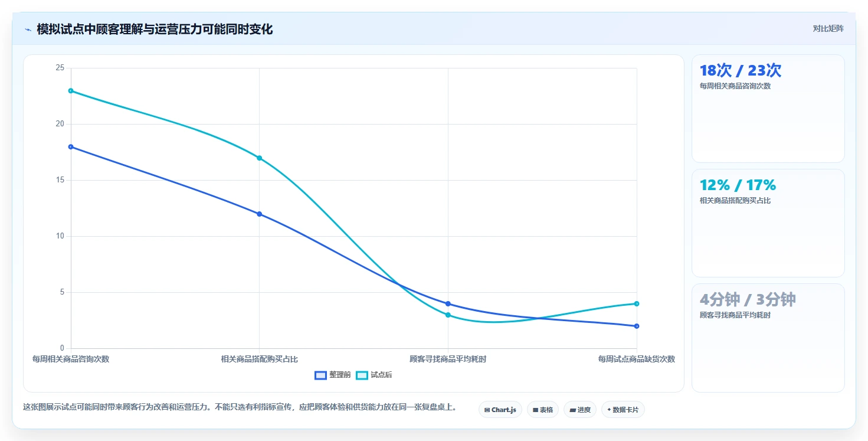Viewport: 868px width, 441px height.
Task: Click the x-axis label 每周相关商品咨询次数
Action: click(x=71, y=359)
